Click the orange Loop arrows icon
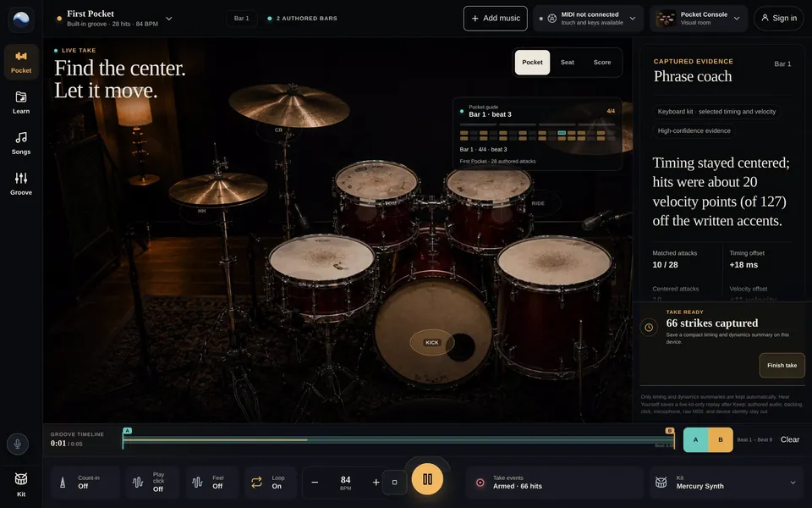 point(256,482)
